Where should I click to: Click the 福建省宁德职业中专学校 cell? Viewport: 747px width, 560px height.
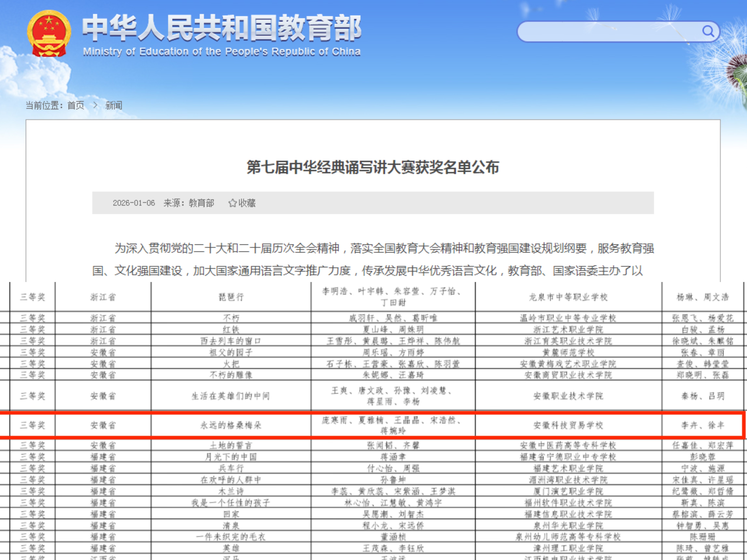click(x=568, y=457)
